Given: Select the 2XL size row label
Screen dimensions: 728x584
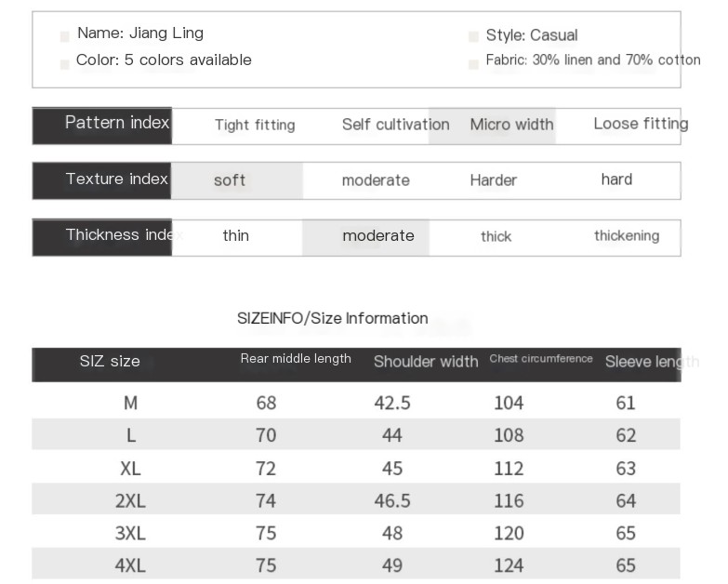Looking at the screenshot, I should [130, 500].
